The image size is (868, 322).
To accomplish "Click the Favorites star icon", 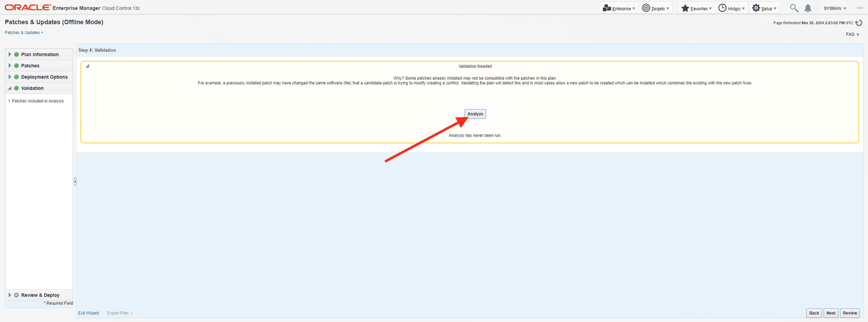I will pyautogui.click(x=685, y=8).
